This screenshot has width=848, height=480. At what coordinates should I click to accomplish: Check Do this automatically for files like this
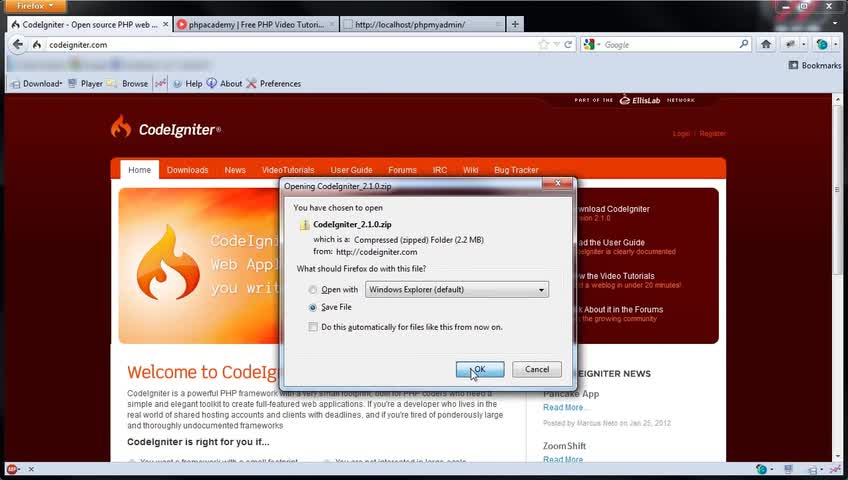tap(313, 327)
